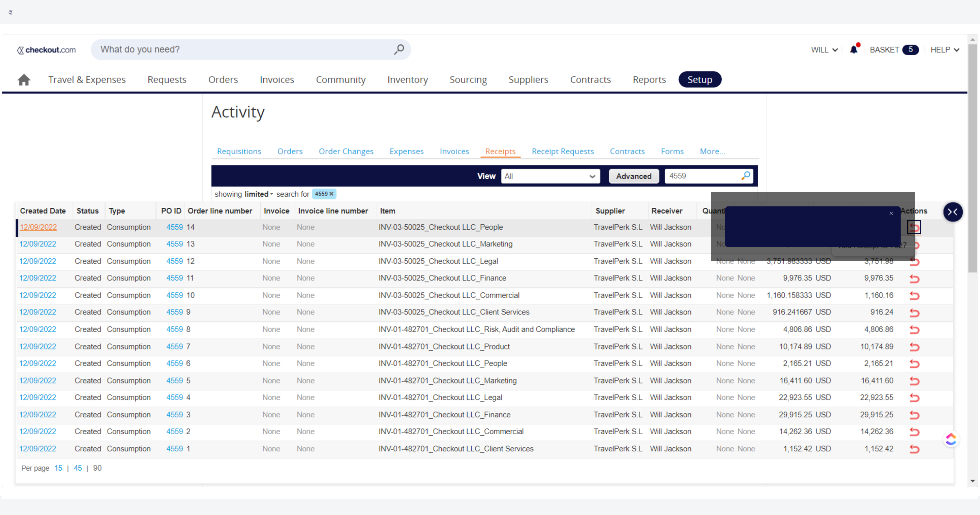Image resolution: width=980 pixels, height=515 pixels.
Task: Open the Travel & Expenses menu
Action: coord(87,79)
